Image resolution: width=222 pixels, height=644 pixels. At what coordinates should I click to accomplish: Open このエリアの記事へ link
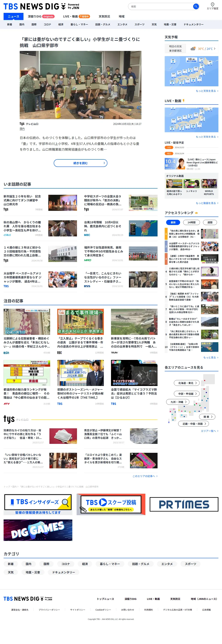tap(145, 476)
